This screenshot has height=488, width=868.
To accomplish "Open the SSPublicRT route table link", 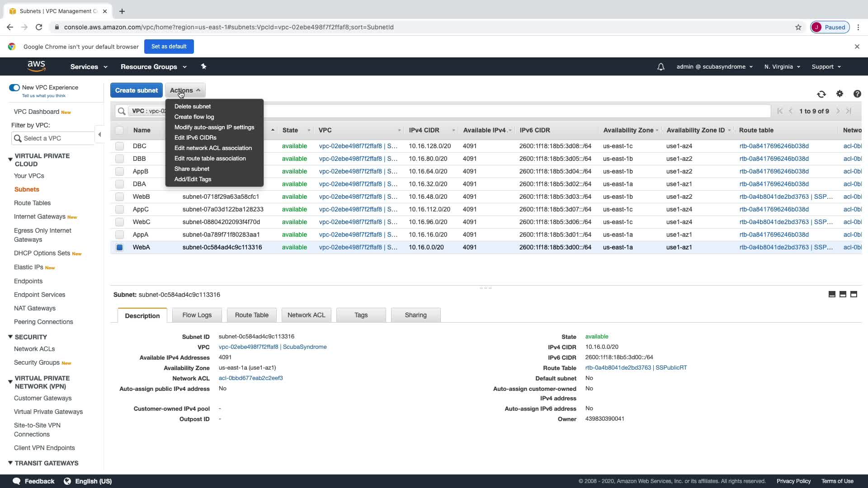I will coord(671,368).
